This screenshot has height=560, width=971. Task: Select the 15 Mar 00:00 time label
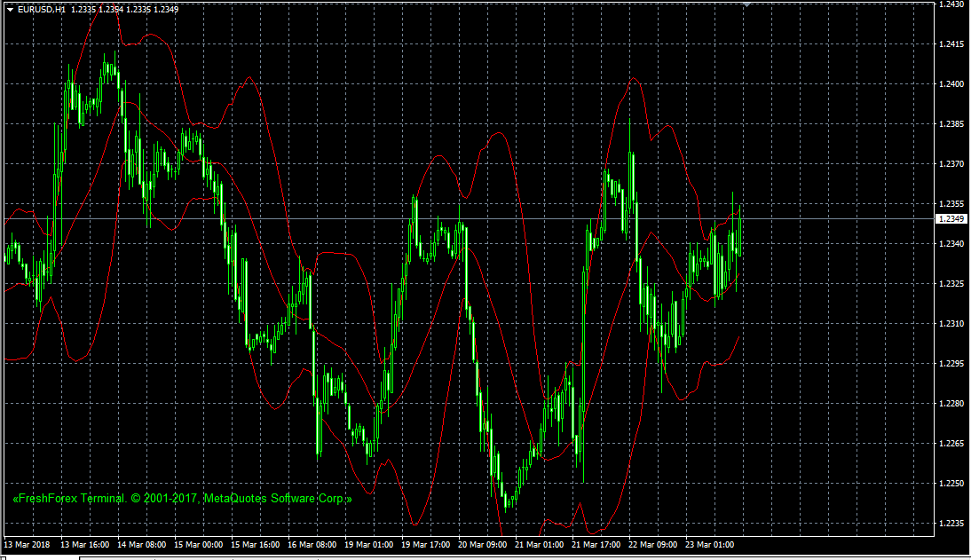pyautogui.click(x=197, y=544)
